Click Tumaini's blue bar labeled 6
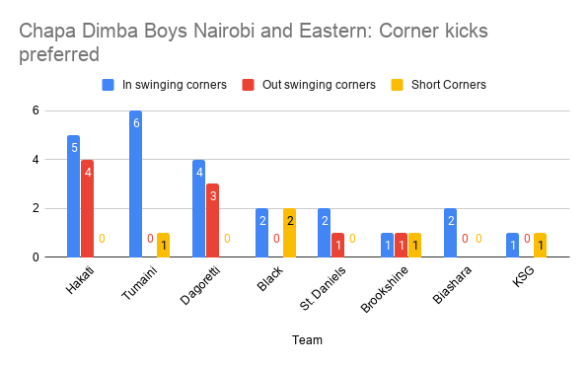 tap(136, 183)
